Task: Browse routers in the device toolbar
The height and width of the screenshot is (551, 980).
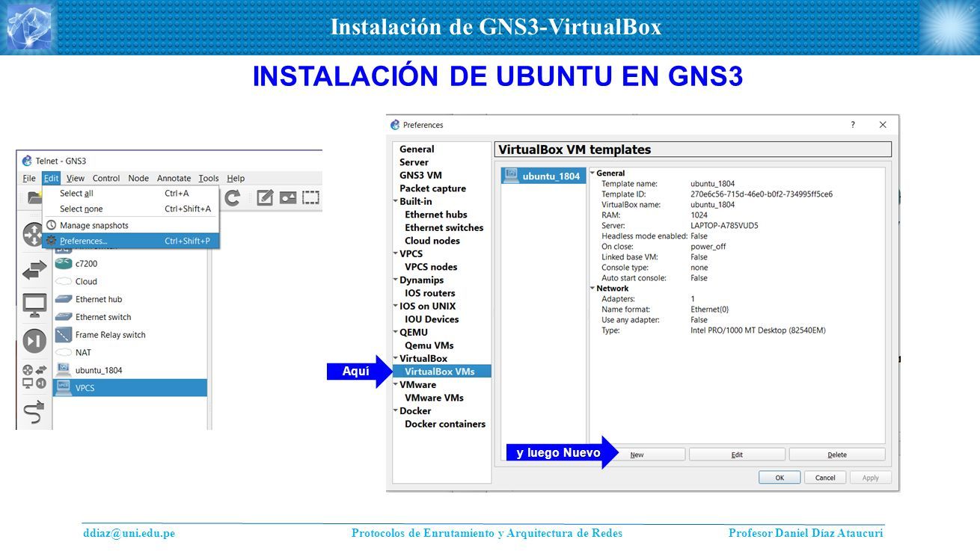Action: 34,235
